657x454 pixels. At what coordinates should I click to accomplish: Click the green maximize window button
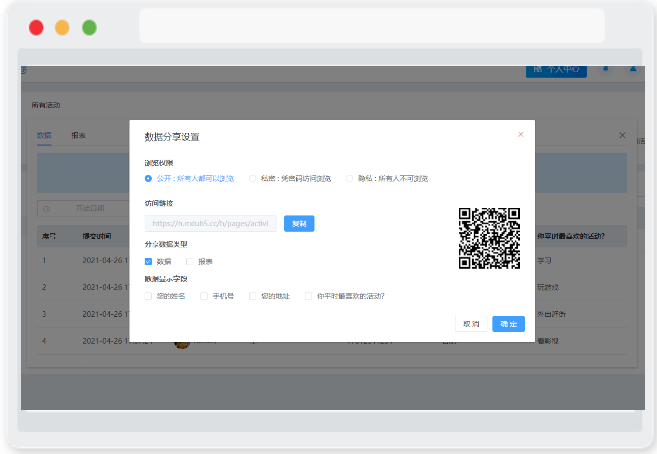pos(89,28)
